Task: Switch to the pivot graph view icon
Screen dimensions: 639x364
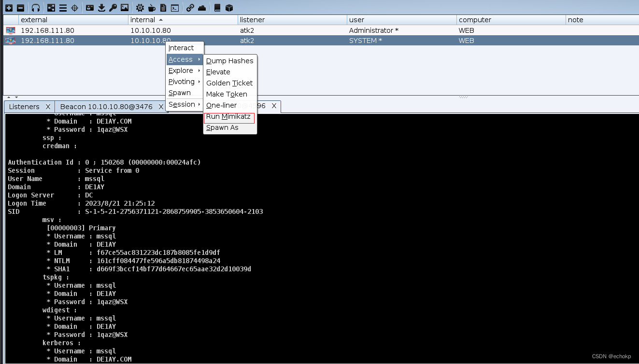Action: click(51, 8)
